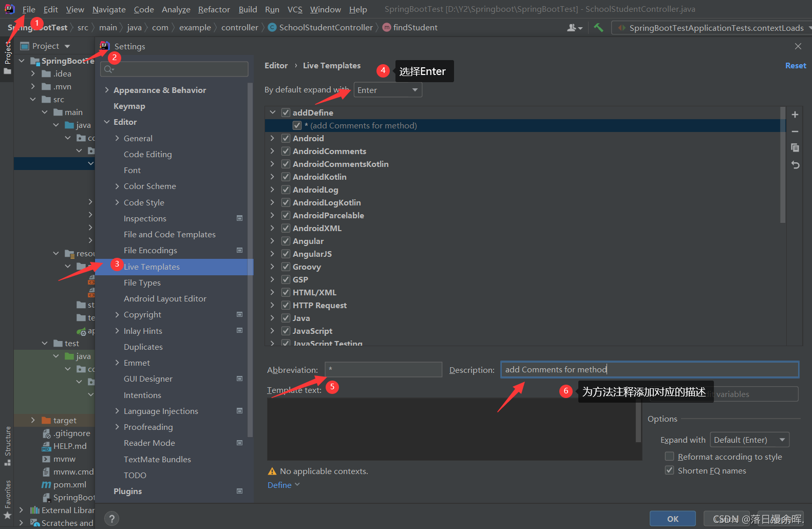This screenshot has height=529, width=812.
Task: Click the template list vertical scrollbar
Action: tap(783, 164)
